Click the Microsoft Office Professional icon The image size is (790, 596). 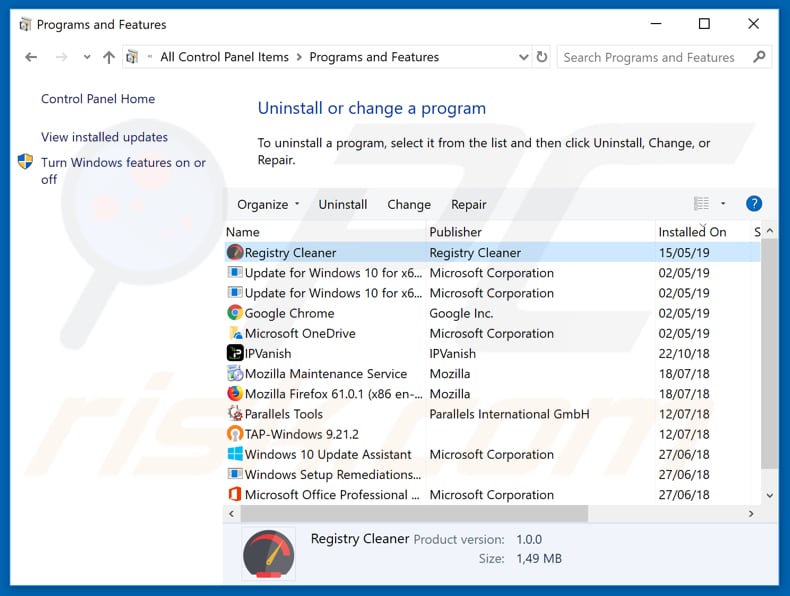tap(235, 495)
